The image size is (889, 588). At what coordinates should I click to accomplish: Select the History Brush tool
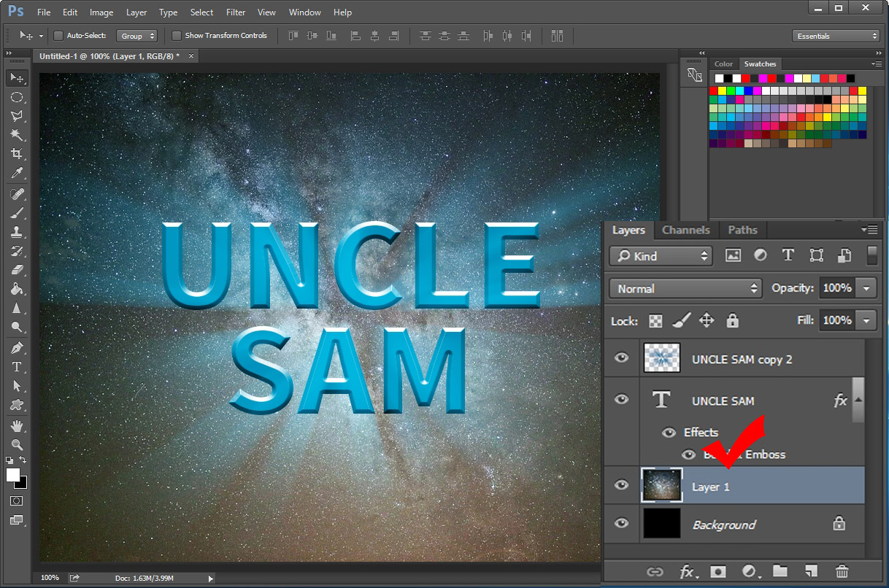pos(17,251)
